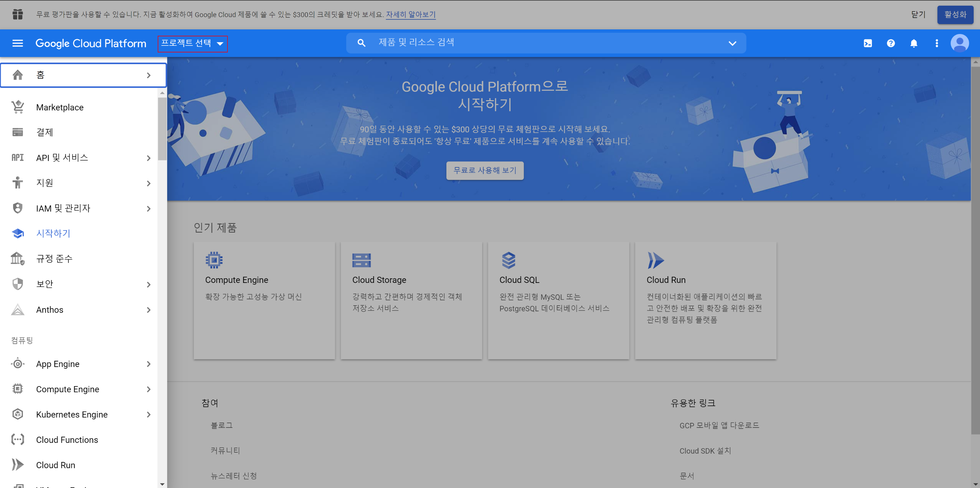The height and width of the screenshot is (488, 980).
Task: Toggle the hamburger navigation menu
Action: coord(17,43)
